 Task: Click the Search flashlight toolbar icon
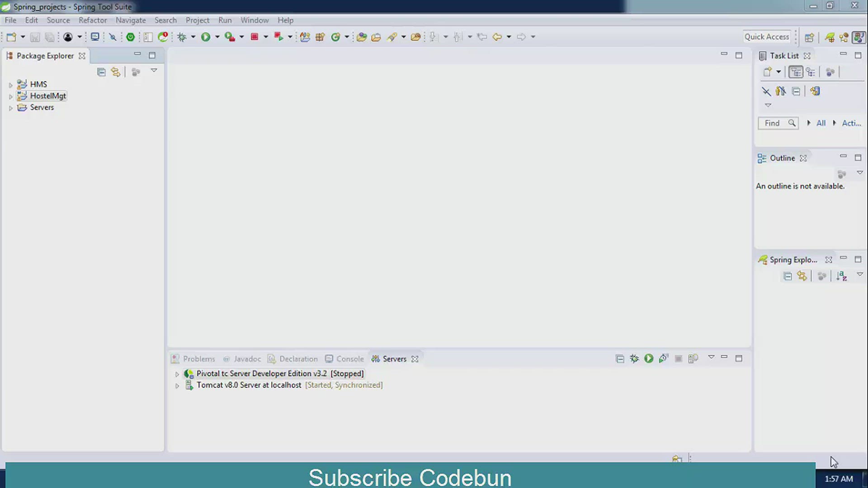point(392,37)
